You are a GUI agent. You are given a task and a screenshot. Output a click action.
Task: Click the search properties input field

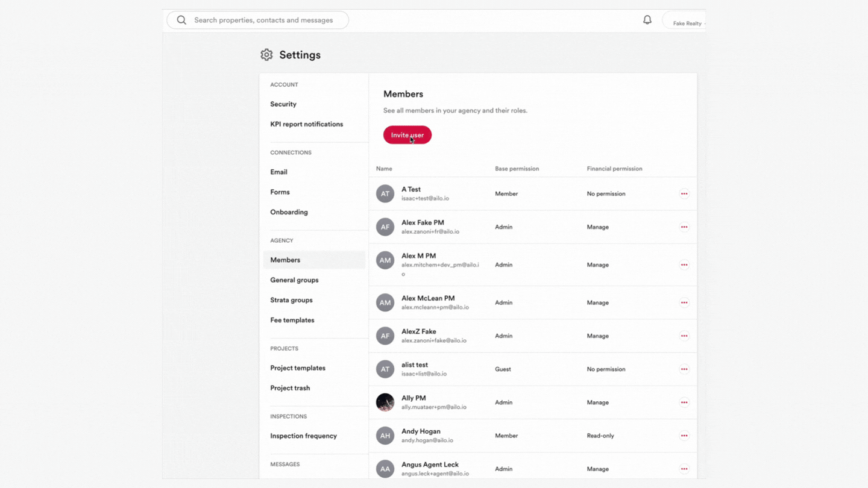pyautogui.click(x=258, y=20)
